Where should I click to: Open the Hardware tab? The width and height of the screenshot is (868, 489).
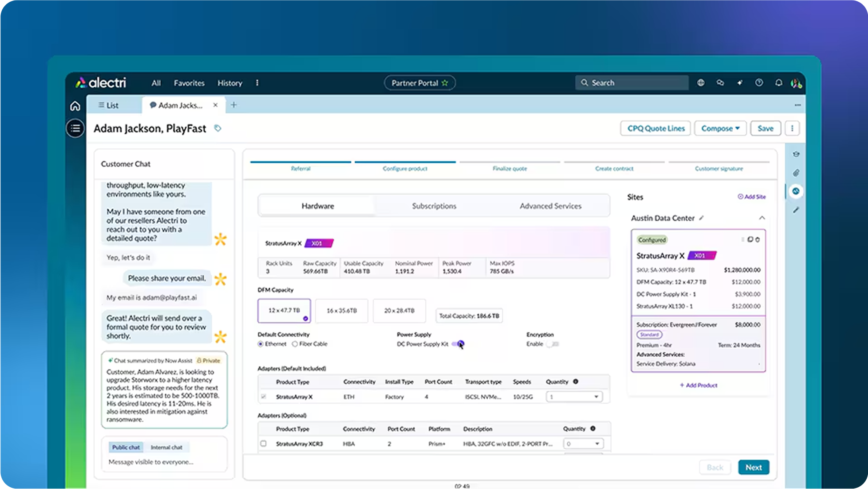click(317, 206)
